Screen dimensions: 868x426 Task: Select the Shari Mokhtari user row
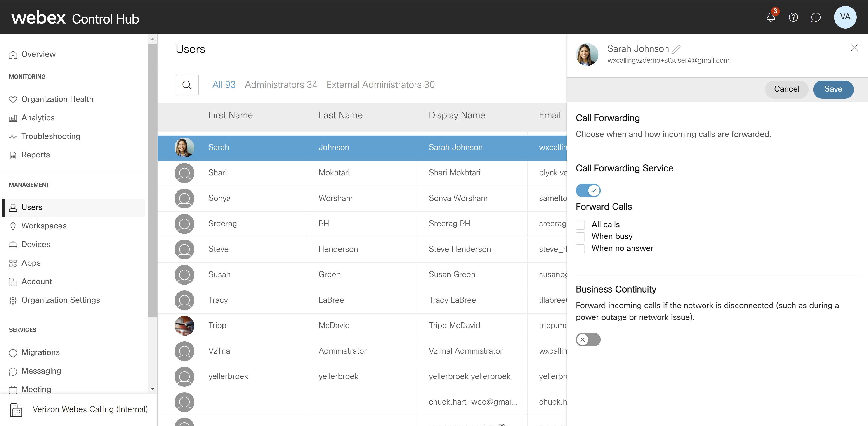pyautogui.click(x=362, y=173)
